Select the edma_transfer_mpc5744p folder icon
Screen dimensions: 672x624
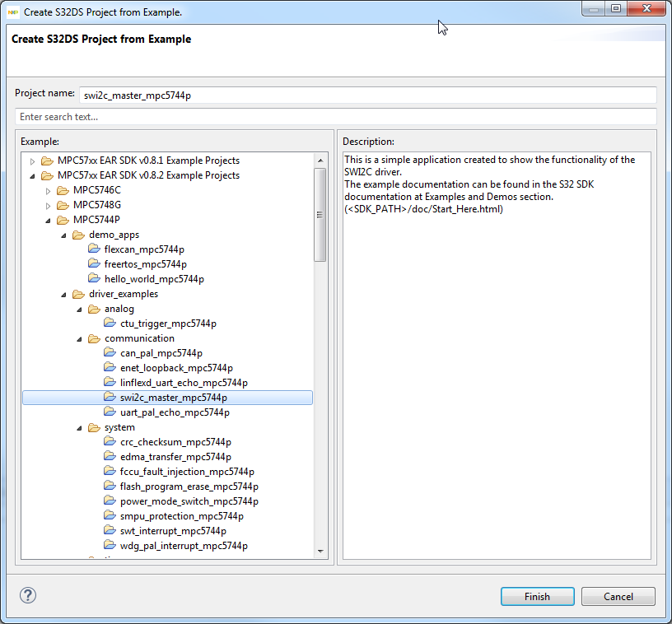(110, 456)
